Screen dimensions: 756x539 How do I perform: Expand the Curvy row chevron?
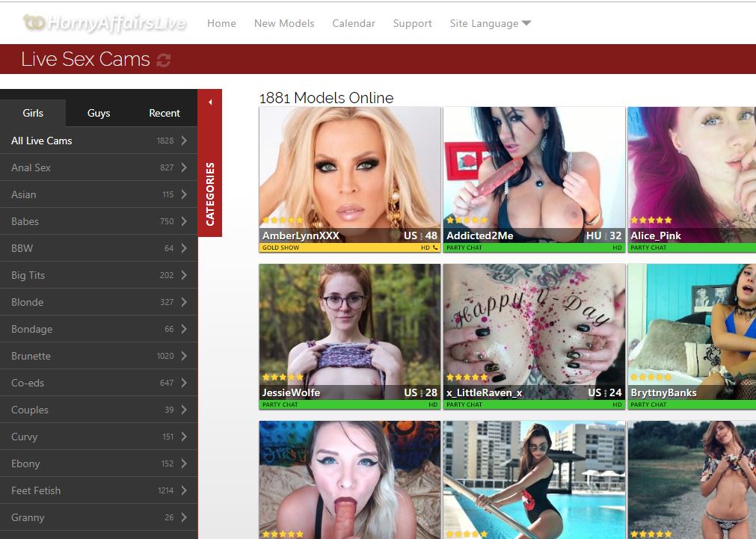pos(184,437)
